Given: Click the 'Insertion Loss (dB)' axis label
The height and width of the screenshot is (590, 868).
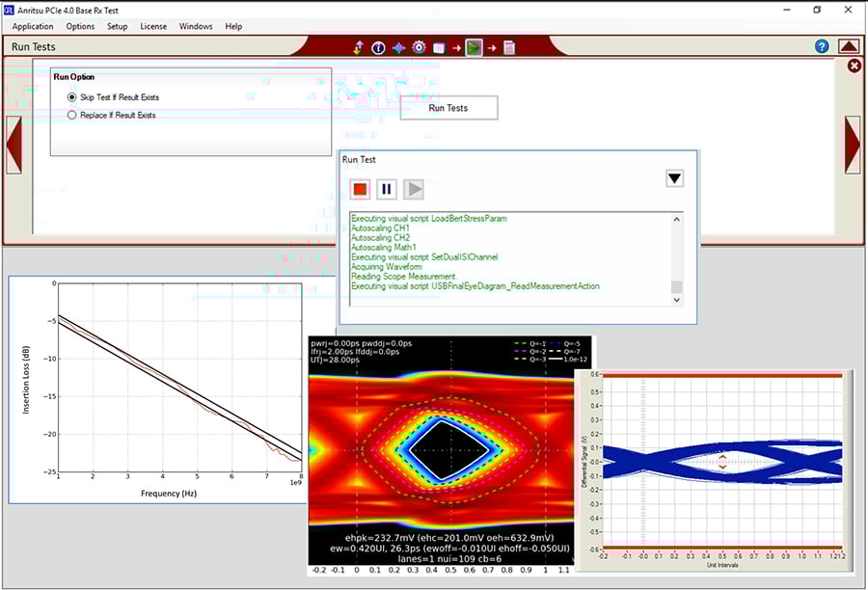Looking at the screenshot, I should pos(25,380).
